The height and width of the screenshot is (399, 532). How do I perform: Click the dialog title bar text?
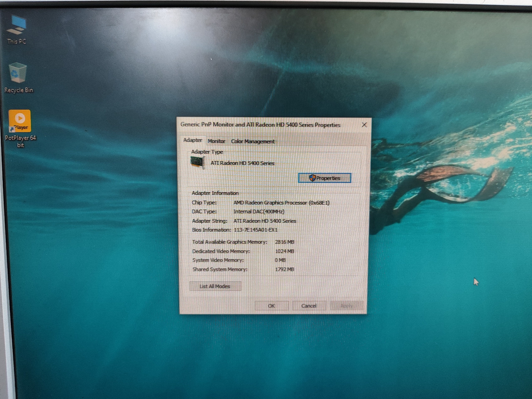[260, 124]
